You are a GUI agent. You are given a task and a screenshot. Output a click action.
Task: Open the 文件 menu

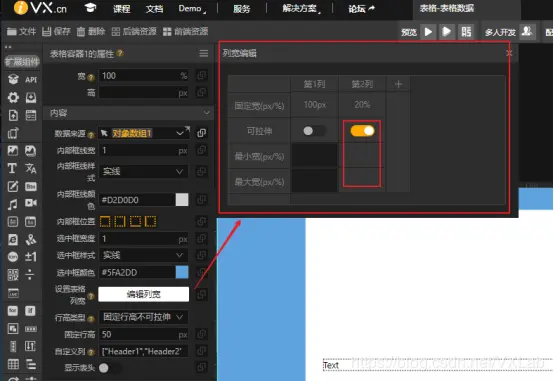pos(22,31)
